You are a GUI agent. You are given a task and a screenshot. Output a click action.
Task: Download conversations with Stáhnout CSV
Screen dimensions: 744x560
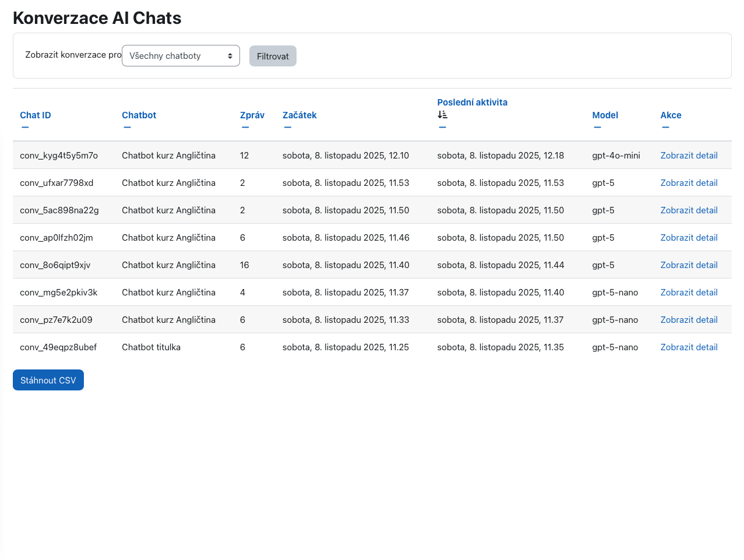click(48, 380)
